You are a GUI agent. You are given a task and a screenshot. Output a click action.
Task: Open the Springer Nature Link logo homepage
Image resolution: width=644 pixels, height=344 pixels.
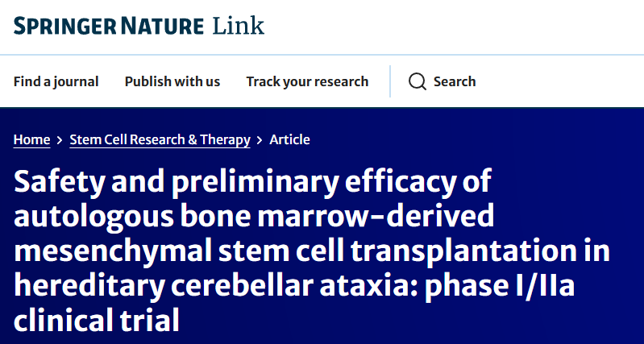pos(139,26)
